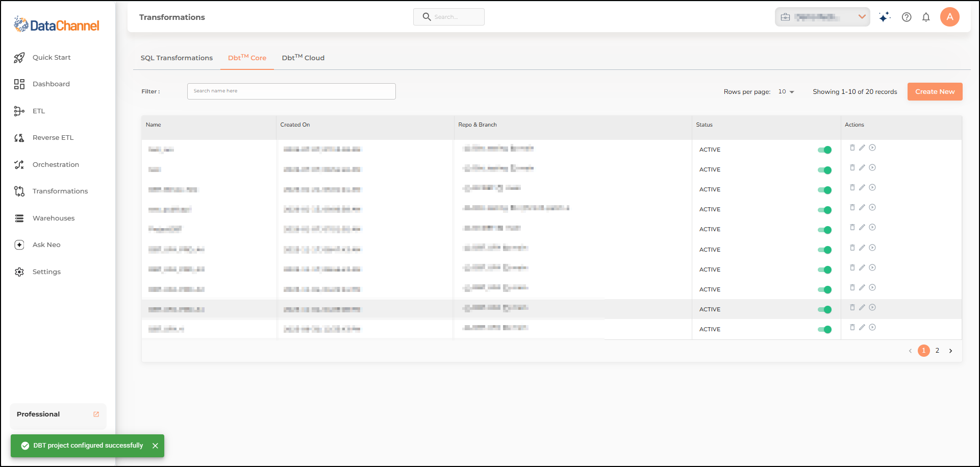The image size is (980, 467).
Task: Open notifications bell
Action: [926, 17]
